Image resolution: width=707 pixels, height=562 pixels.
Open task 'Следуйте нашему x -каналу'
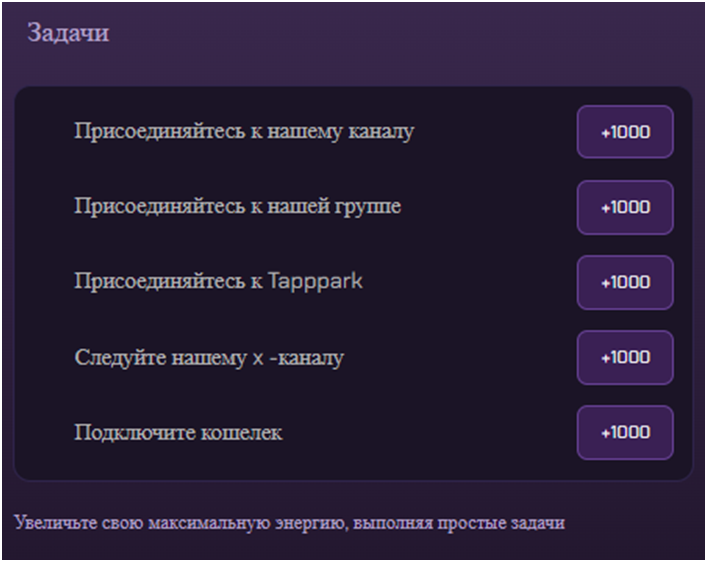pos(209,358)
